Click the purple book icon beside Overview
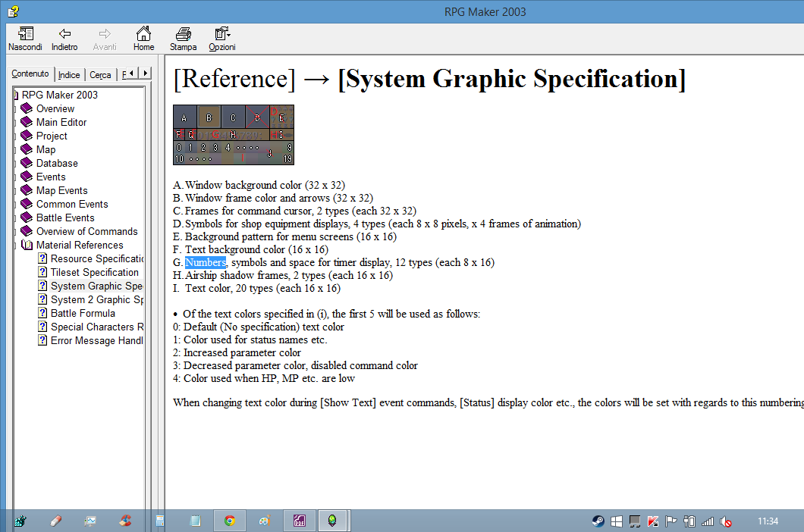804x532 pixels. 27,108
